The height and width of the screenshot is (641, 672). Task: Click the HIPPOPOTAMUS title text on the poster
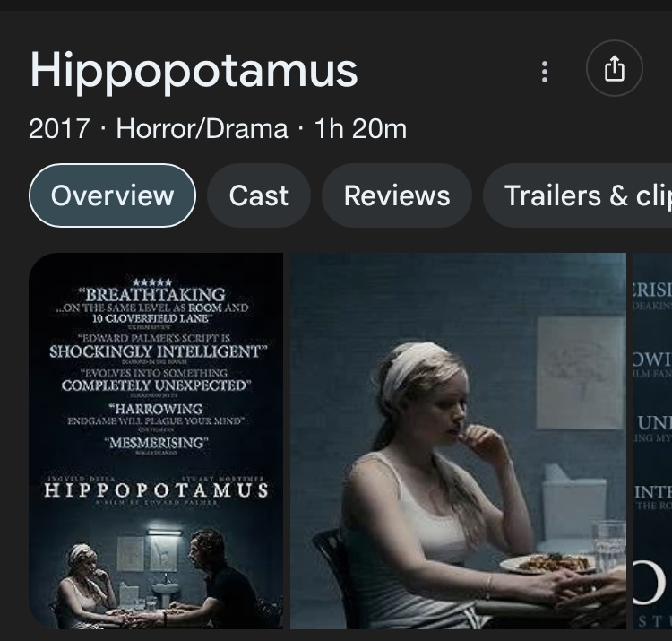pos(157,490)
